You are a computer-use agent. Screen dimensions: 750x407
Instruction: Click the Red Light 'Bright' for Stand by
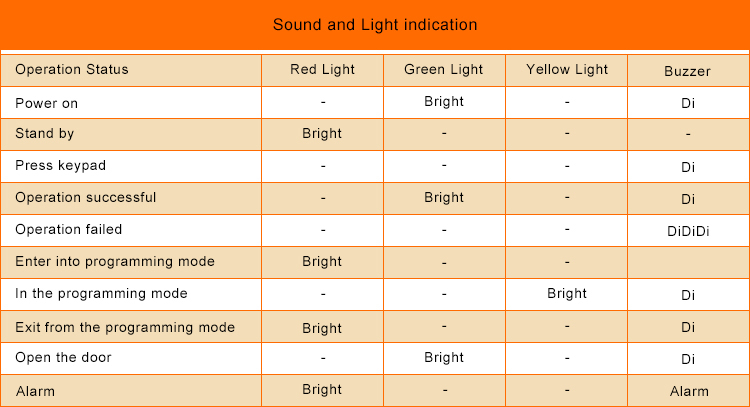click(322, 134)
